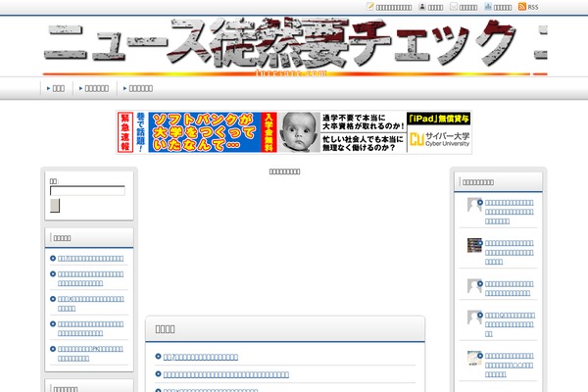Open the Cyber University SoftBank banner ad
Screen dimensions: 588x392
point(293,131)
